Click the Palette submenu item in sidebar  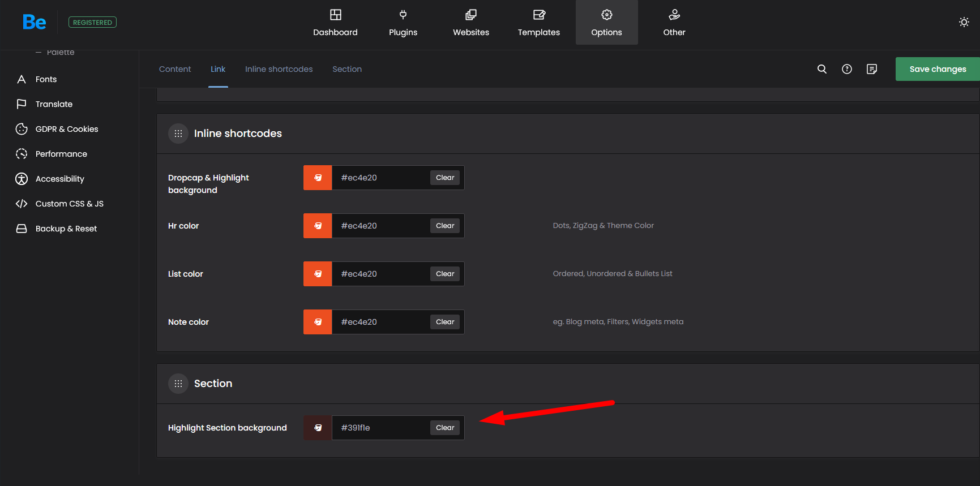pyautogui.click(x=61, y=52)
